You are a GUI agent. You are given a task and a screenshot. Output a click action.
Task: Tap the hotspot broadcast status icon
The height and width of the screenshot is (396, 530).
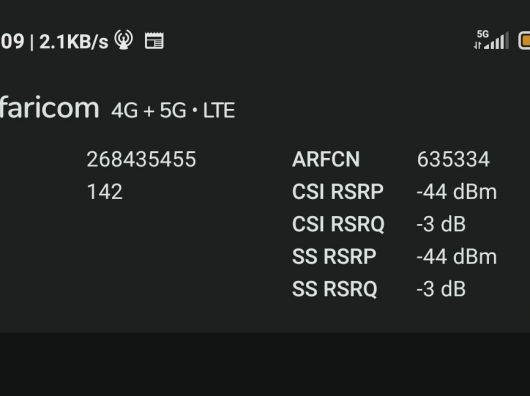124,40
